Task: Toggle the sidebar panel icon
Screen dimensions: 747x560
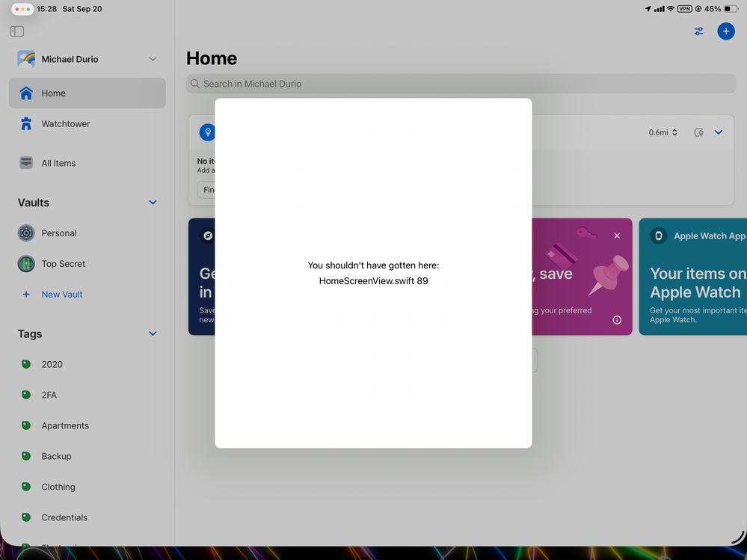Action: (17, 31)
